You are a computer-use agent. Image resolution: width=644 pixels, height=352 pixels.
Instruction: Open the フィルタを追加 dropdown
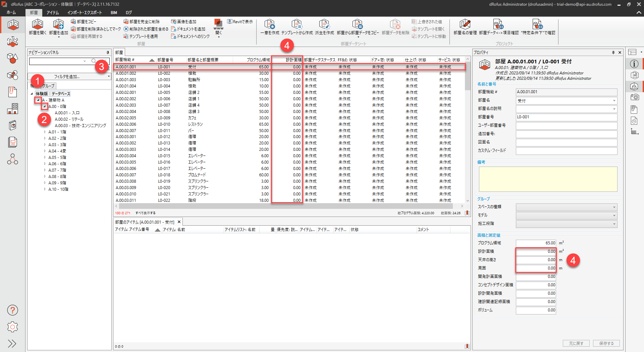(x=69, y=77)
